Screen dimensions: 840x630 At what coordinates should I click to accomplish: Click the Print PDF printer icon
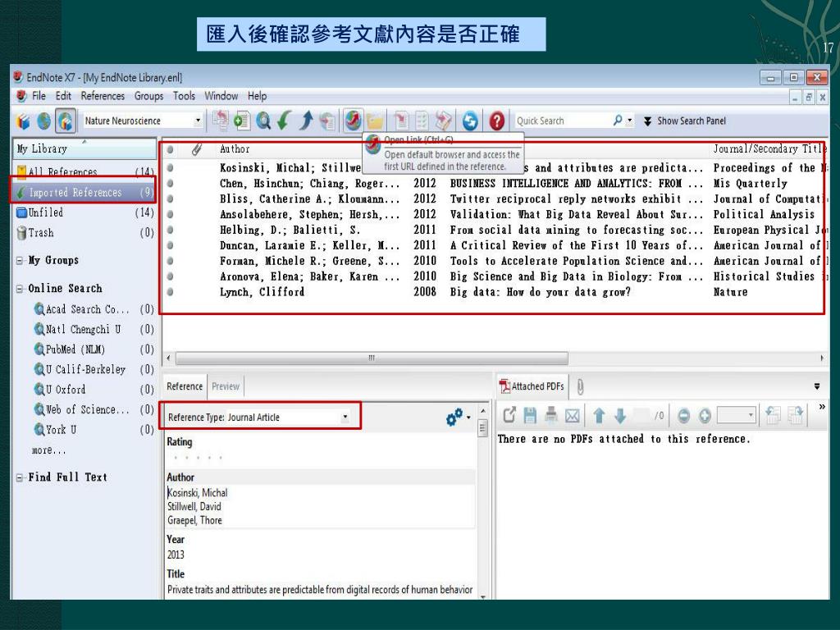tap(550, 415)
